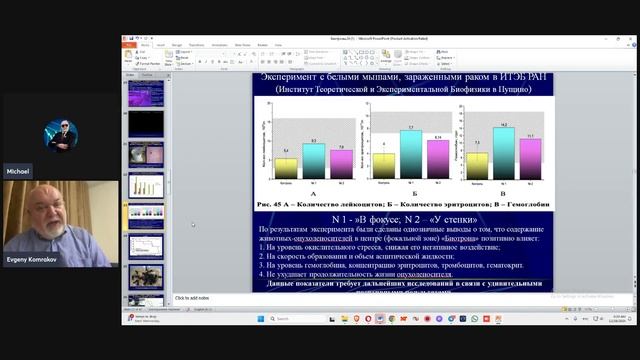640x360 pixels.
Task: Click the Find button
Action: (x=442, y=52)
